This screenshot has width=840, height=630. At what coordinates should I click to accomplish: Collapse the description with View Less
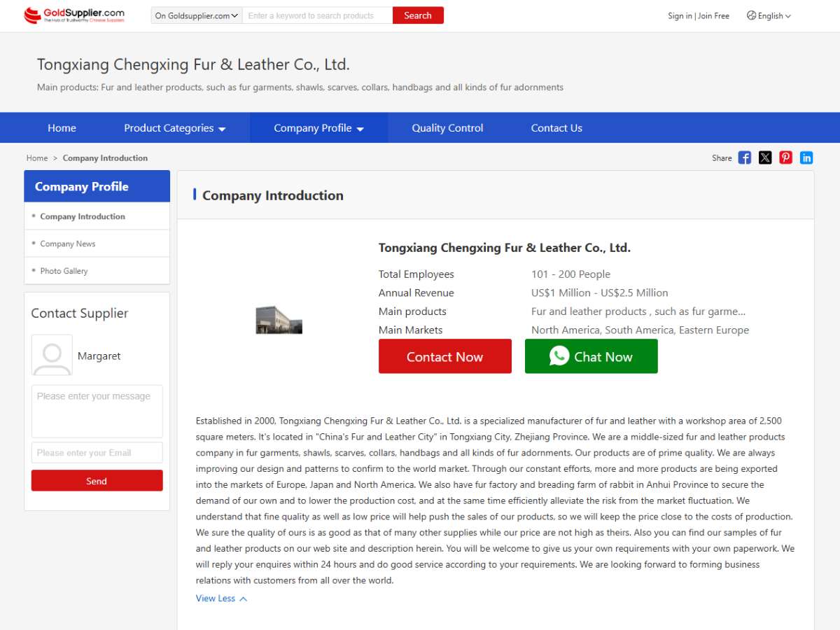pyautogui.click(x=221, y=598)
